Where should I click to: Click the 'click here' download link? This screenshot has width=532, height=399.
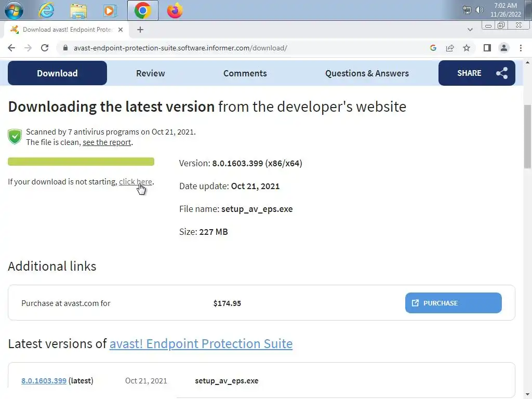pyautogui.click(x=136, y=181)
